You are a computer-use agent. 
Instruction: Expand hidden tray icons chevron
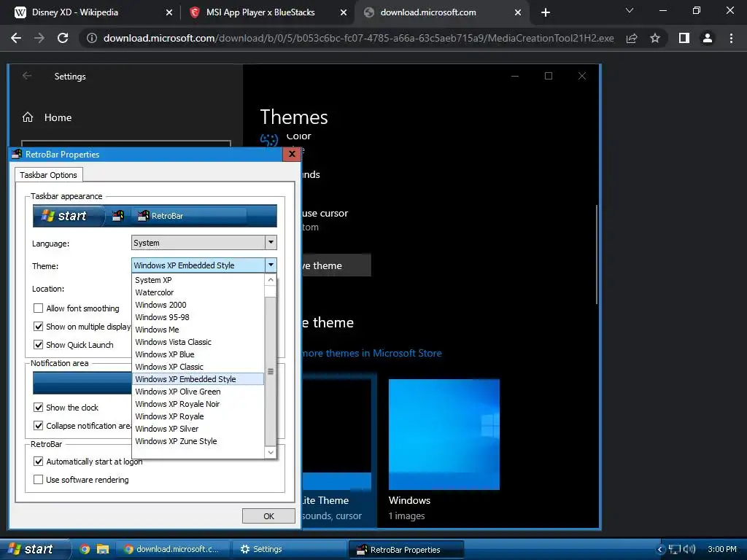[x=660, y=550]
